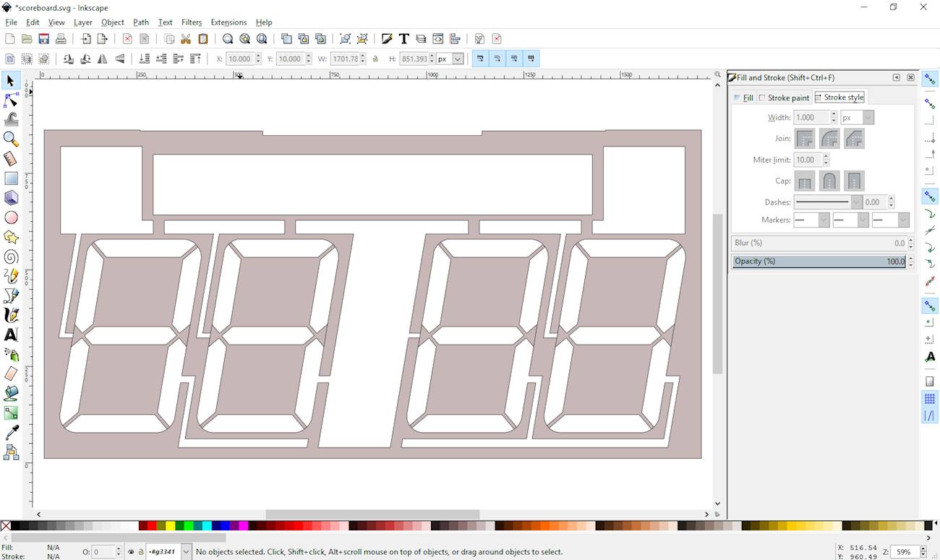Toggle move gradients with objects
This screenshot has height=560, width=940.
(x=514, y=59)
